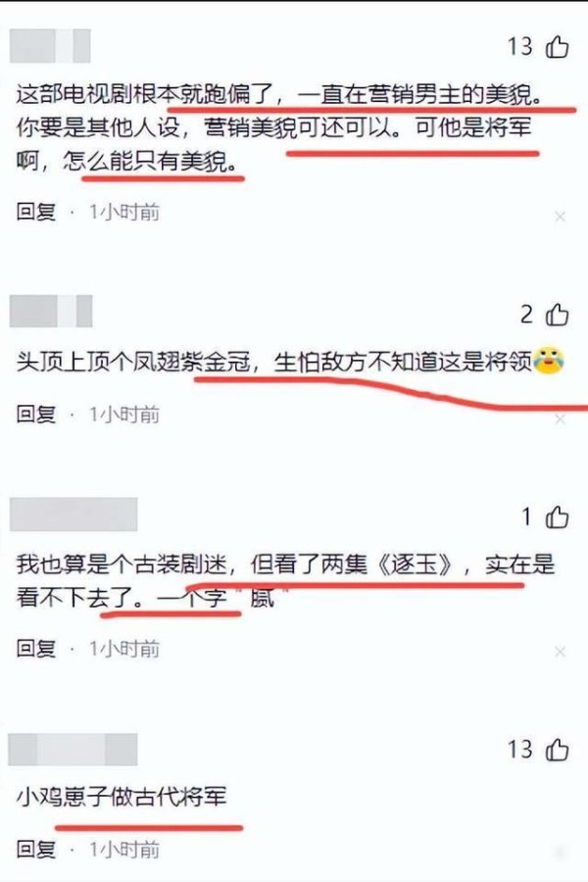The height and width of the screenshot is (882, 588).
Task: Open the fourth commenter's blurred profile name
Action: point(73,750)
